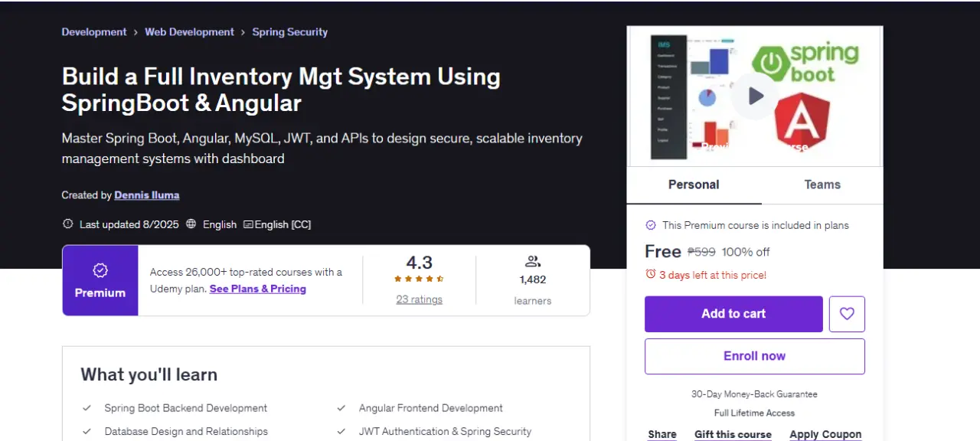
Task: Click the 1,482 learners count
Action: tap(533, 279)
